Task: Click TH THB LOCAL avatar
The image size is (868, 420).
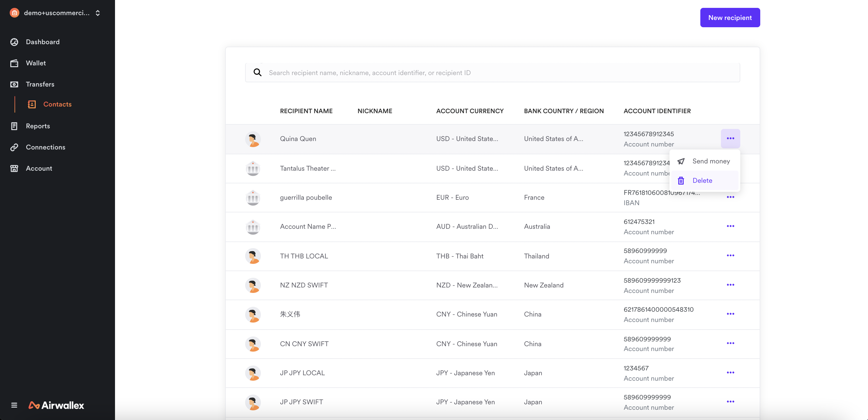Action: pyautogui.click(x=253, y=256)
